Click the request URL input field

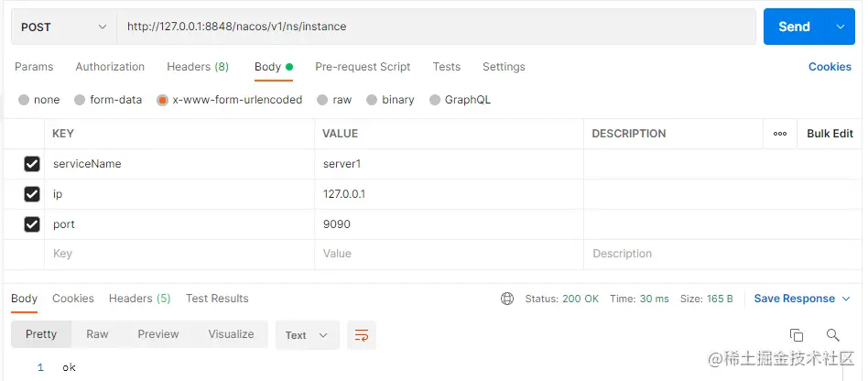tap(436, 27)
